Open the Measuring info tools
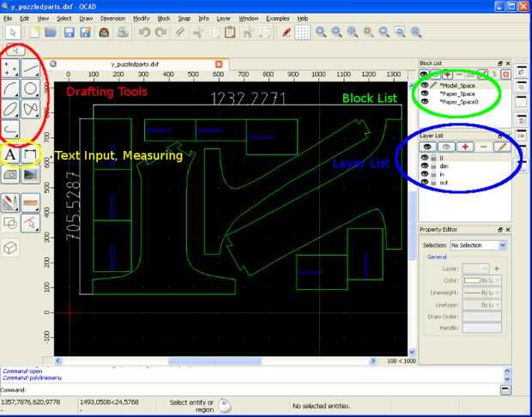This screenshot has height=417, width=532. coord(31,202)
